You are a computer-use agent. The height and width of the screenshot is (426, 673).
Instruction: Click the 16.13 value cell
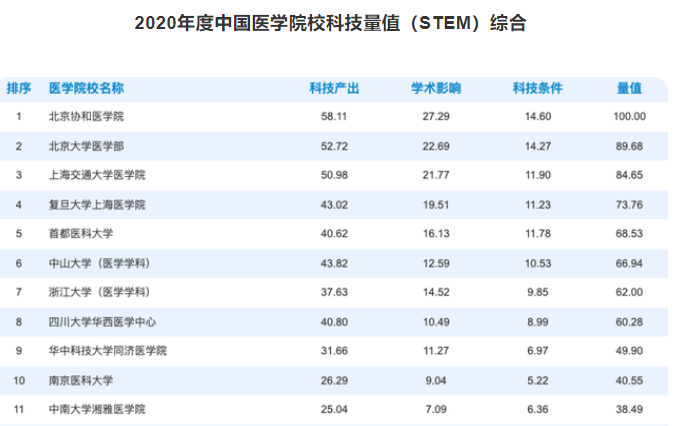point(436,233)
